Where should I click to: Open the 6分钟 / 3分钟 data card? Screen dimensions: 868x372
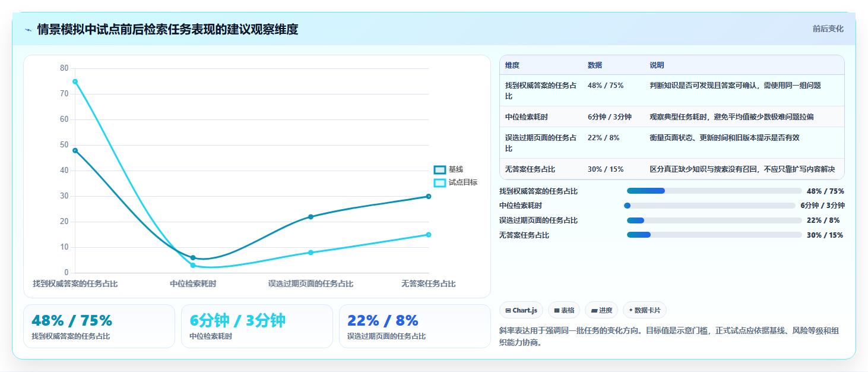click(x=257, y=326)
